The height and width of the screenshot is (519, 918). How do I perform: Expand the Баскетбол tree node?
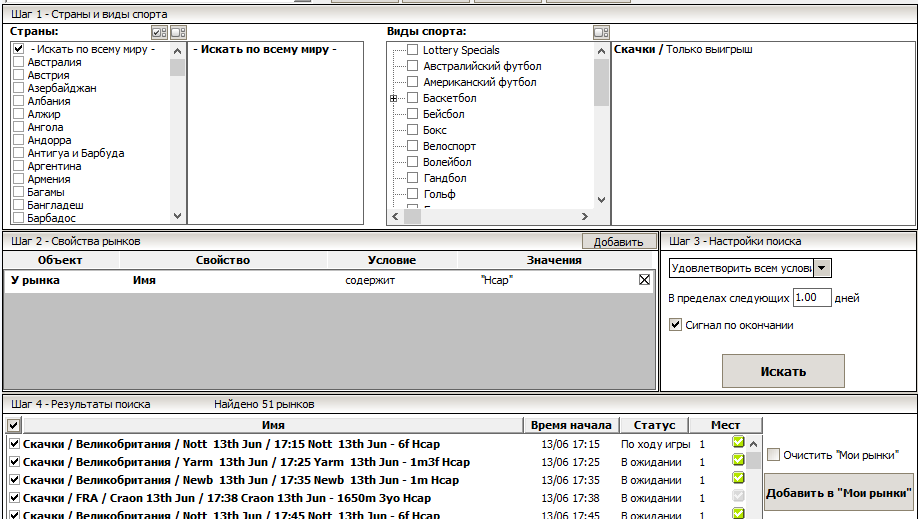tap(393, 98)
